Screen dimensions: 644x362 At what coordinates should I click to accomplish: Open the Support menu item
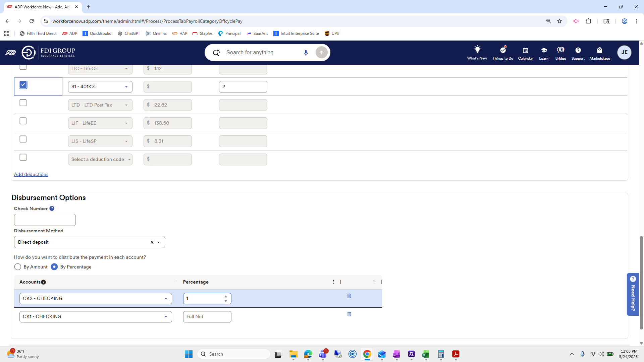(578, 53)
